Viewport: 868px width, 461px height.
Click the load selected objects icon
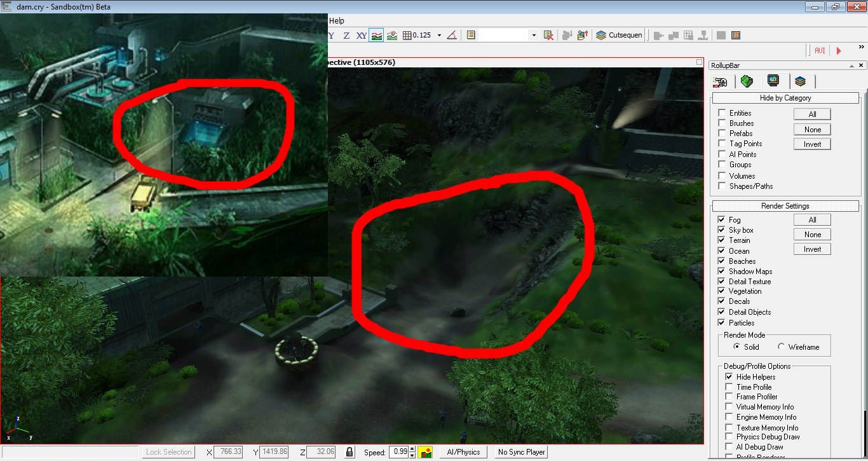click(582, 36)
